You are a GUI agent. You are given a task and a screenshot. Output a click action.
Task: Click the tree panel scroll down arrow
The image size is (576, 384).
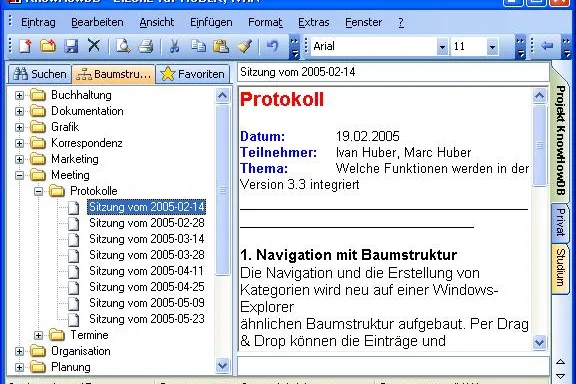[222, 365]
